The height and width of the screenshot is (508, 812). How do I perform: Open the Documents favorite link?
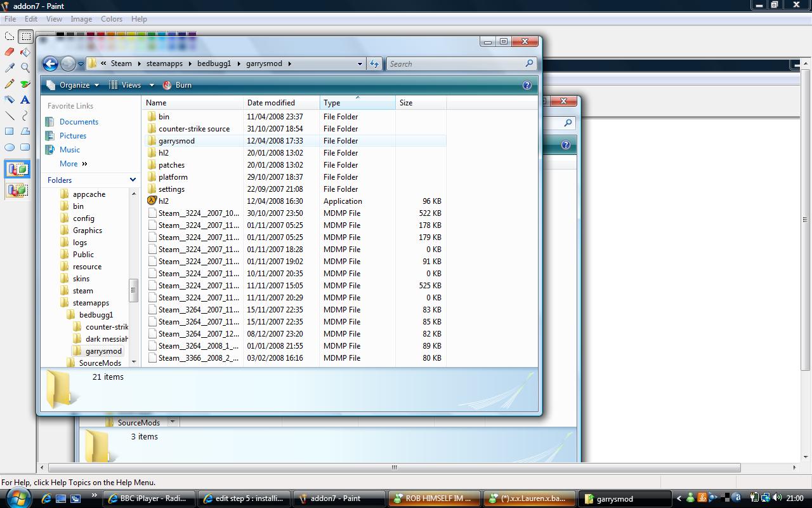click(79, 122)
